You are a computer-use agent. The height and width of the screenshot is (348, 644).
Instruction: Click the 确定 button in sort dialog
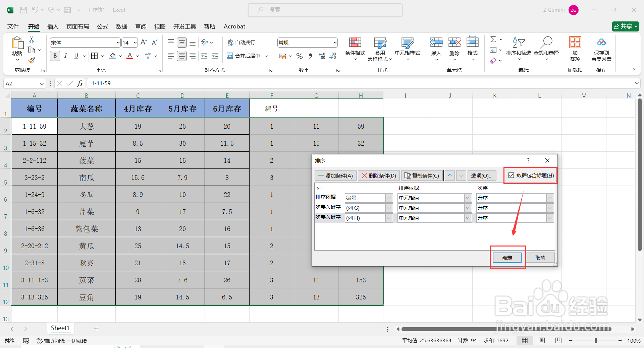coord(507,258)
